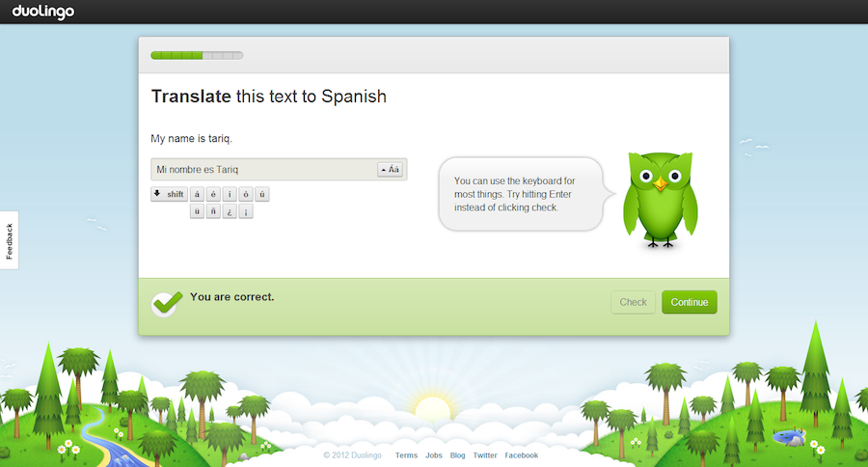Insert the ü diaeresis character key
The height and width of the screenshot is (467, 868).
tap(197, 211)
